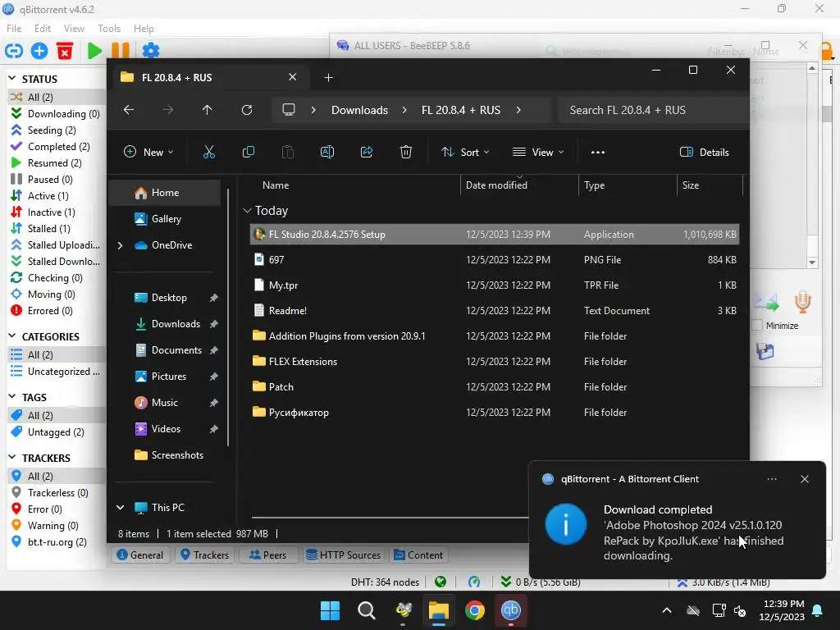Click the Search FL 20.8.4 + RUS field
The width and height of the screenshot is (840, 630).
tap(654, 110)
